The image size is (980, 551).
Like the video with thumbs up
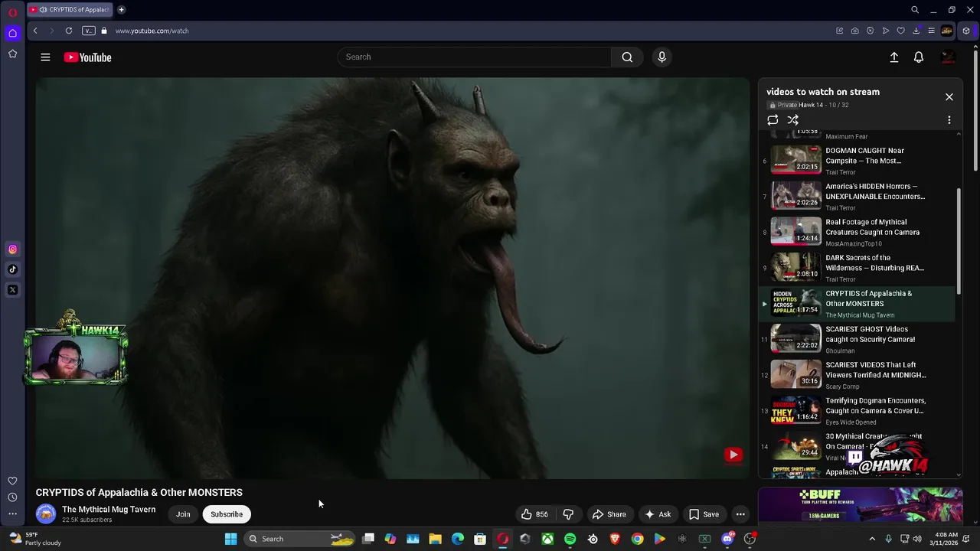(x=534, y=514)
